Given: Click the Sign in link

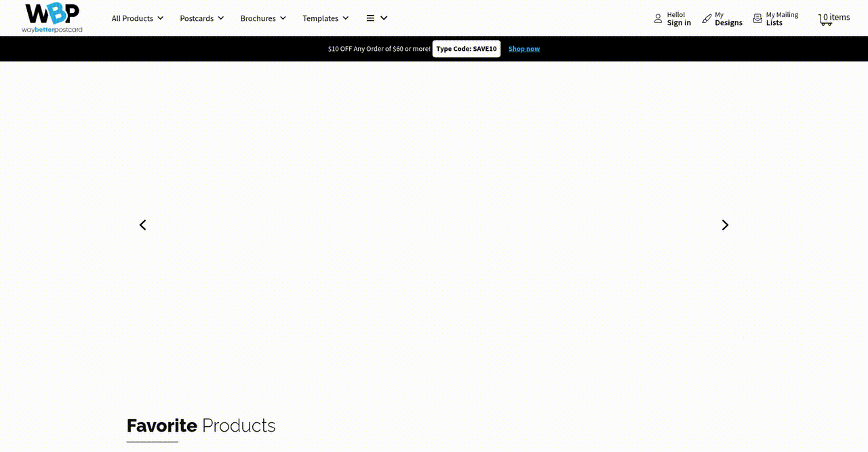Looking at the screenshot, I should pyautogui.click(x=679, y=22).
